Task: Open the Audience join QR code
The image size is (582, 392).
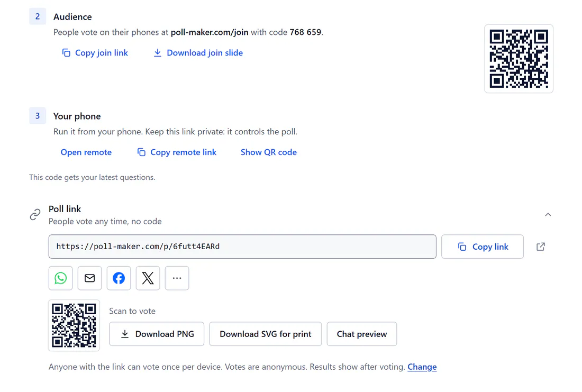Action: click(519, 59)
